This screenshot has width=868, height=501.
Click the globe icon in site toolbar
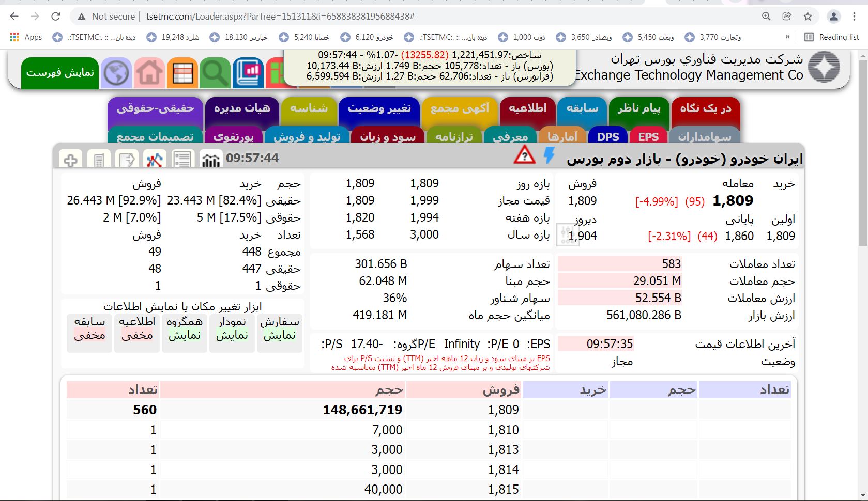pos(117,73)
